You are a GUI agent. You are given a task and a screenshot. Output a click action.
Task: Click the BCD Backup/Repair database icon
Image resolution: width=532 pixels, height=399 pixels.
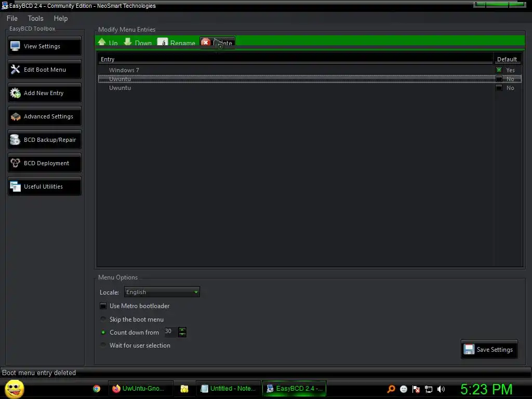[x=15, y=140]
